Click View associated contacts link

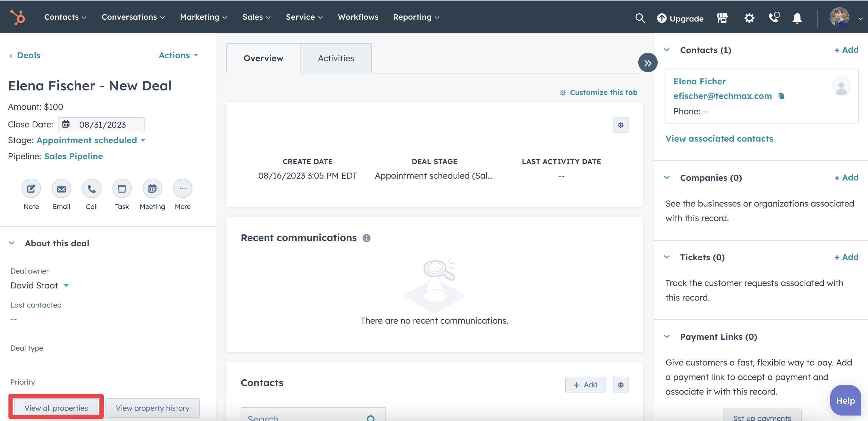(x=719, y=139)
